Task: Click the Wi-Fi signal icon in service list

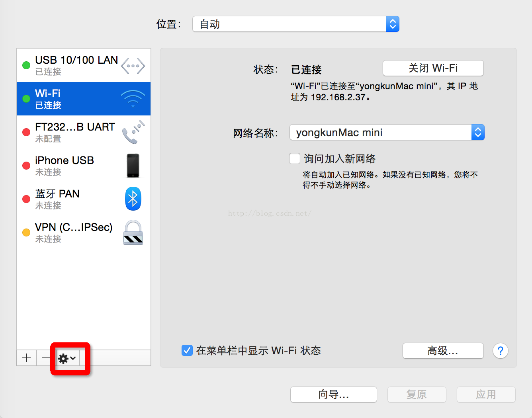Action: pyautogui.click(x=133, y=99)
